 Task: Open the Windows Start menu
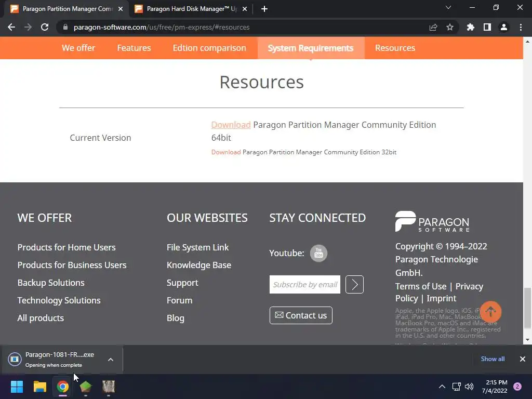[x=17, y=387]
